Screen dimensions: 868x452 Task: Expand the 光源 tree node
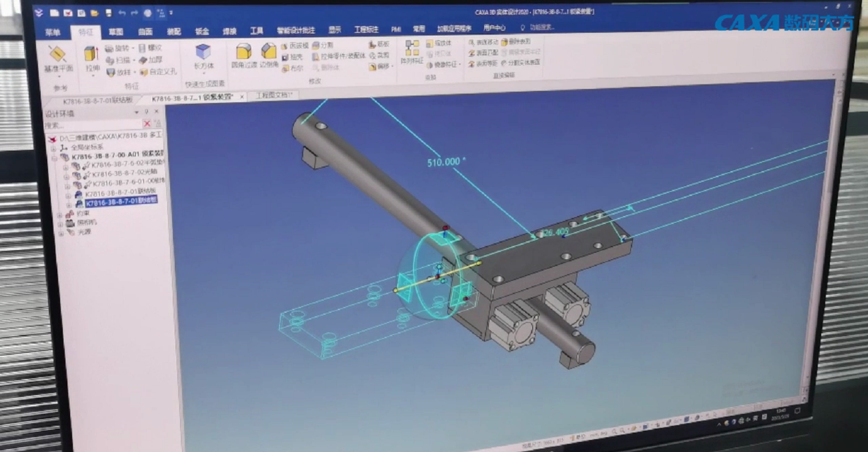click(x=61, y=233)
